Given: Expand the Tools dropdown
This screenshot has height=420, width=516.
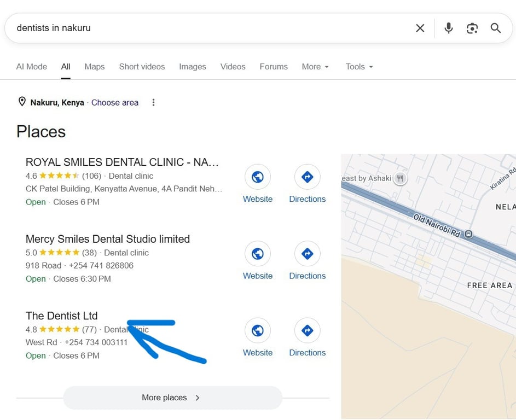Looking at the screenshot, I should coord(359,67).
